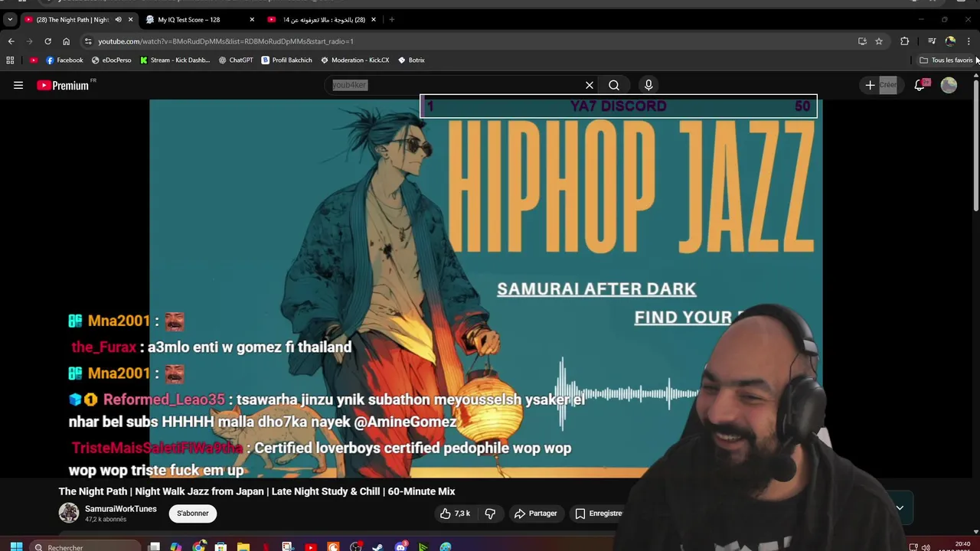The image size is (980, 551).
Task: Bookmark this page with the star icon
Action: (x=879, y=41)
